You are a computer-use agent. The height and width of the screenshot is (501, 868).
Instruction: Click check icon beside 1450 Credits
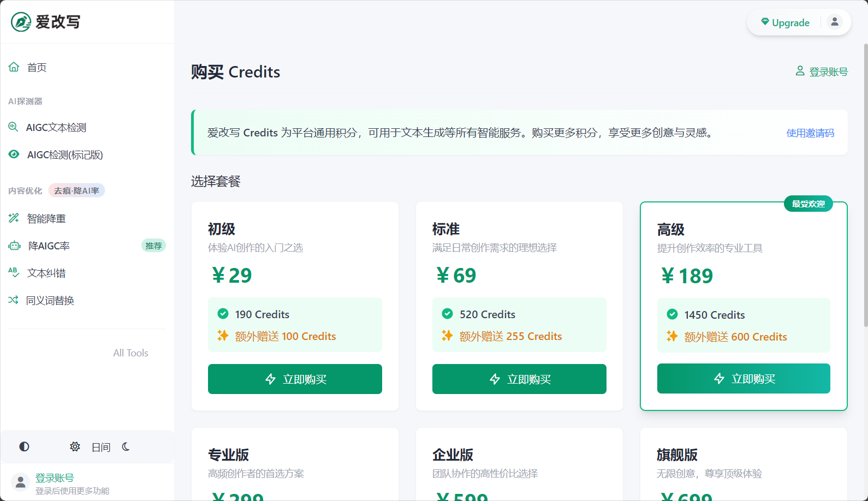tap(672, 314)
